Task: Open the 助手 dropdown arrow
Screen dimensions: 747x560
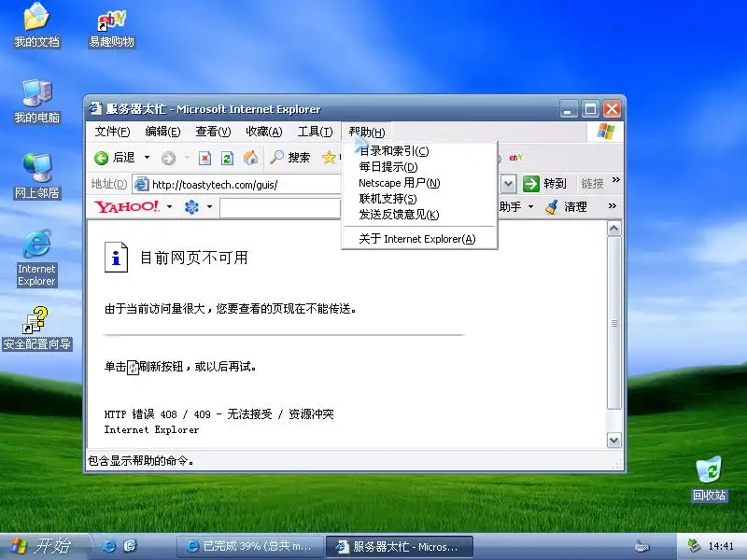Action: coord(530,206)
